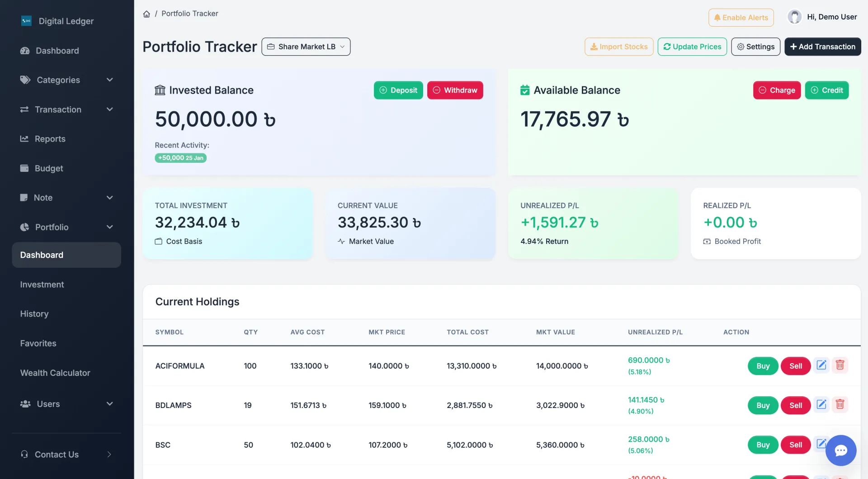Credit the Available Balance

tap(827, 90)
